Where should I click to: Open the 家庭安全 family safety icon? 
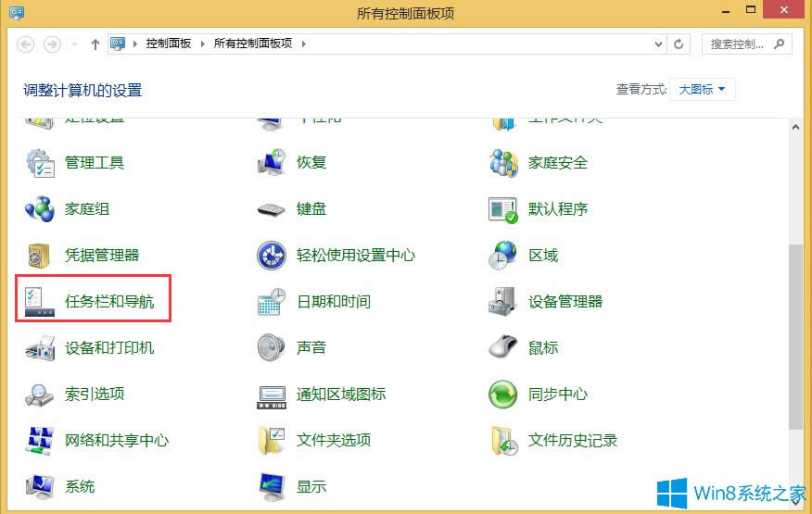[x=503, y=163]
